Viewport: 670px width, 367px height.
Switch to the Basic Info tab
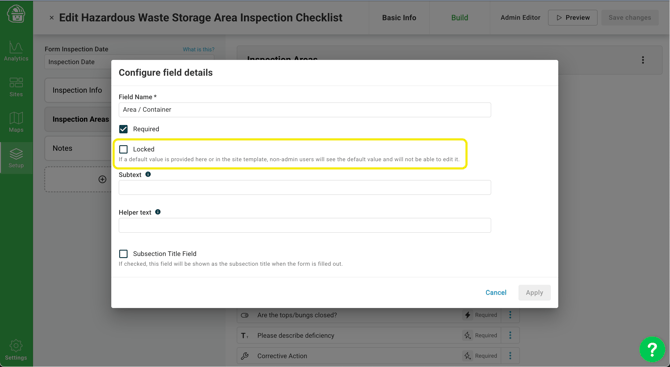click(x=399, y=18)
